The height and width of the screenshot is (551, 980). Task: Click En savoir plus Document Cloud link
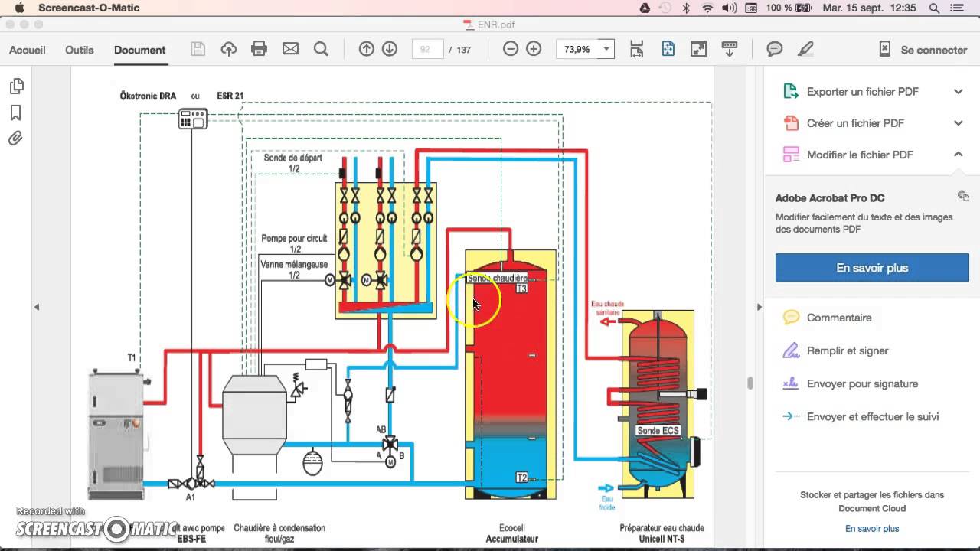pyautogui.click(x=872, y=529)
